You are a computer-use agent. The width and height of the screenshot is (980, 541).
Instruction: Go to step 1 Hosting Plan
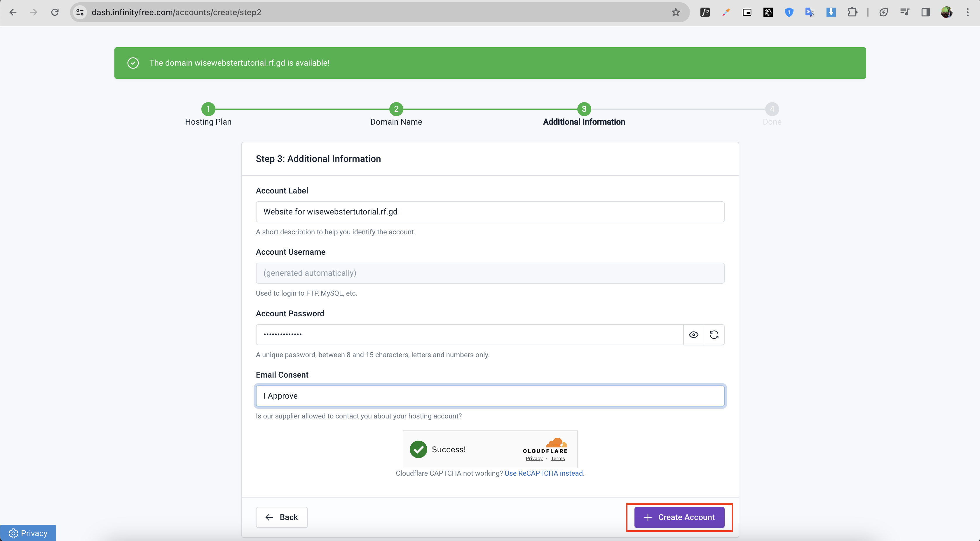208,109
